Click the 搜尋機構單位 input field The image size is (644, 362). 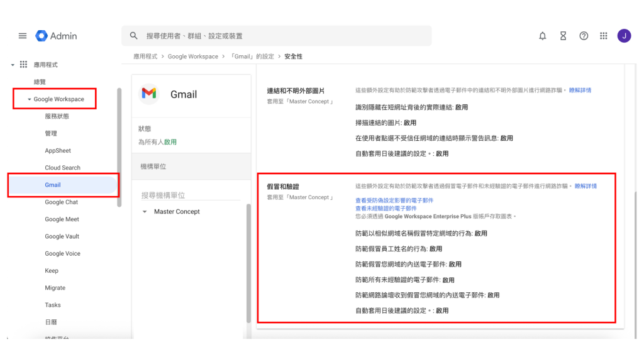pos(191,195)
